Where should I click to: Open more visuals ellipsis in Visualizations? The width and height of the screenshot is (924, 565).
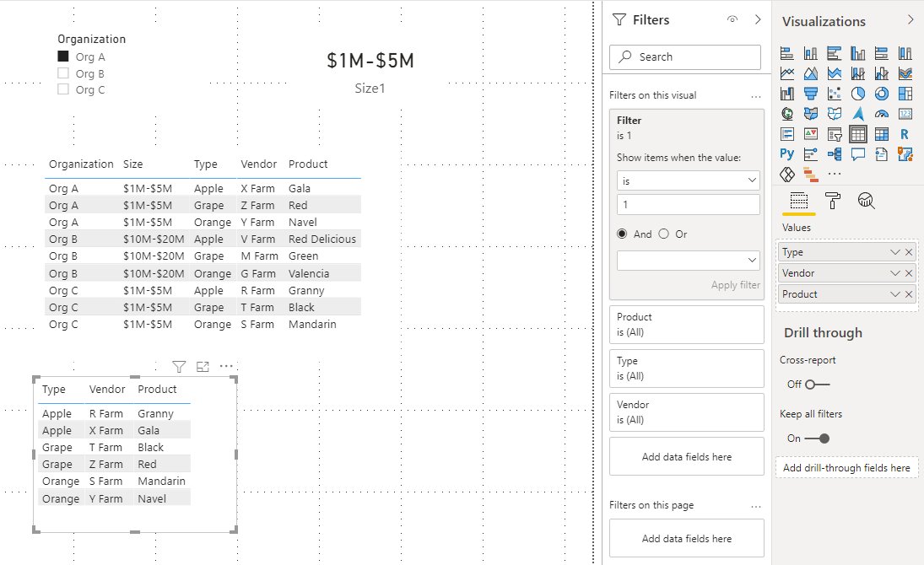[x=835, y=174]
